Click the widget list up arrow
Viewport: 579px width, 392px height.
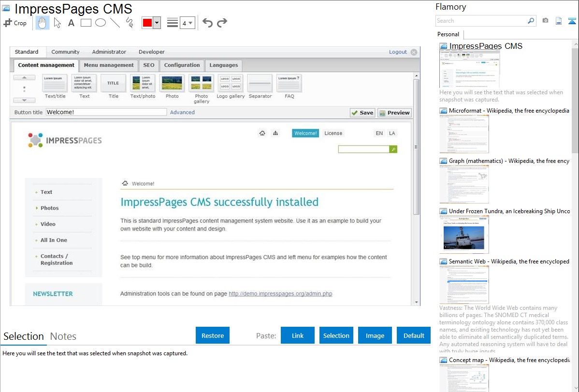click(x=24, y=78)
